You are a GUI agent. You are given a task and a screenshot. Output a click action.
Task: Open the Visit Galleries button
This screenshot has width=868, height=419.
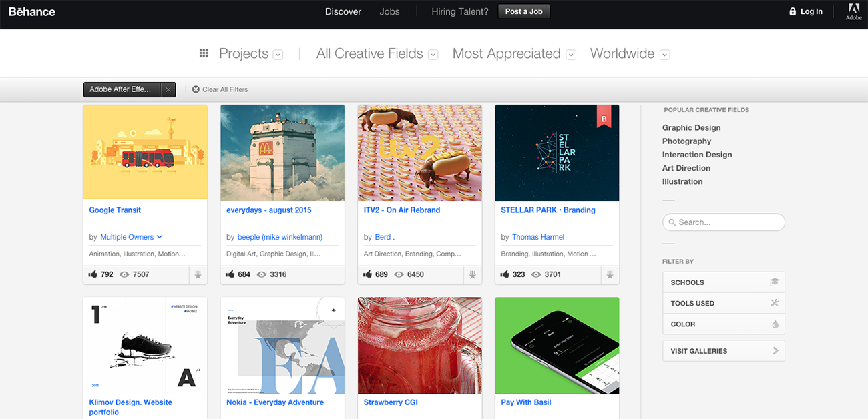pos(724,351)
